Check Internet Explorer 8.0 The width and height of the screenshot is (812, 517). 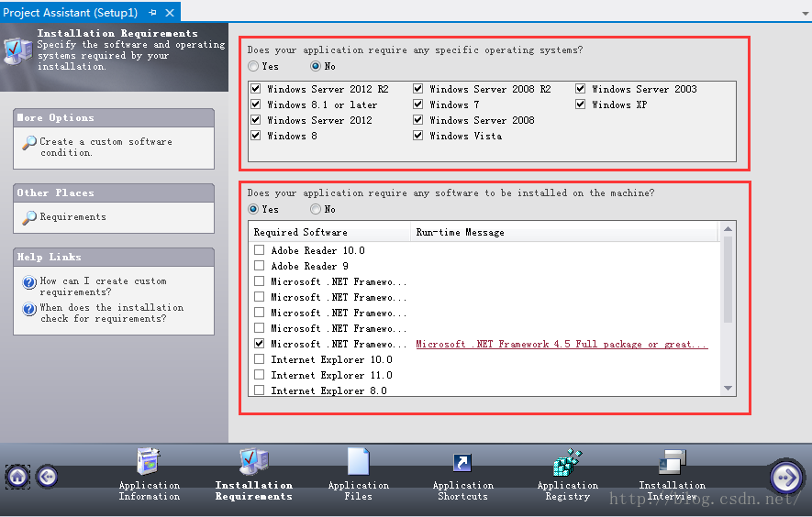pos(260,390)
